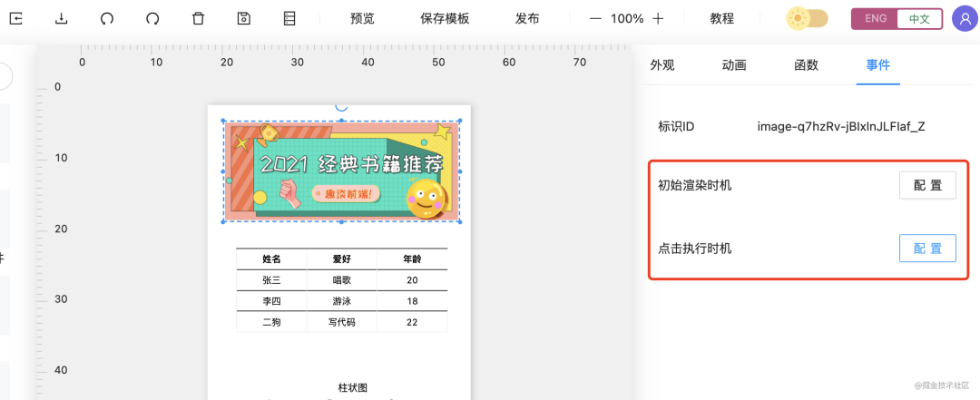Click the 游泳 table cell
The width and height of the screenshot is (980, 400).
coord(342,301)
